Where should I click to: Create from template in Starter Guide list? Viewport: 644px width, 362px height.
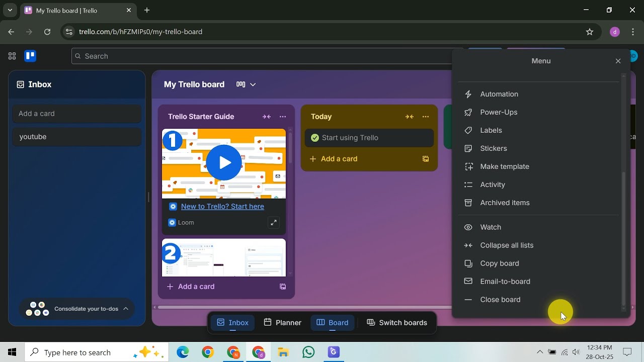(x=283, y=287)
